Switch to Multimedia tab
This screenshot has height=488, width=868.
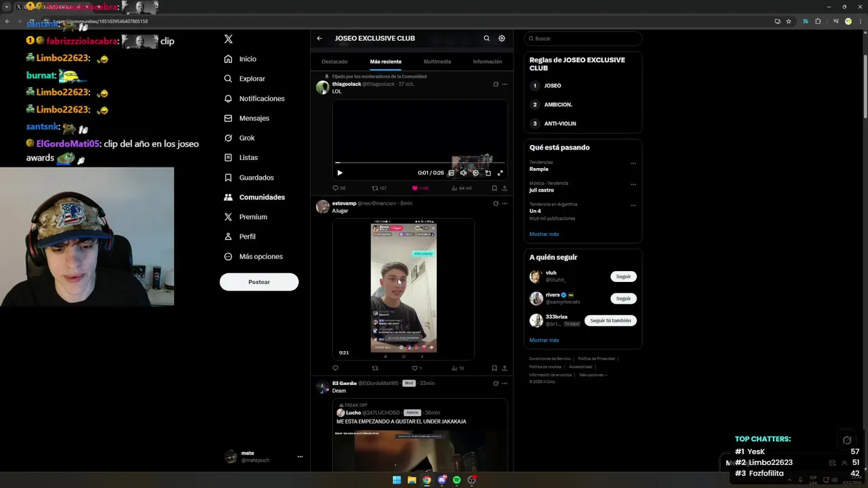coord(437,62)
